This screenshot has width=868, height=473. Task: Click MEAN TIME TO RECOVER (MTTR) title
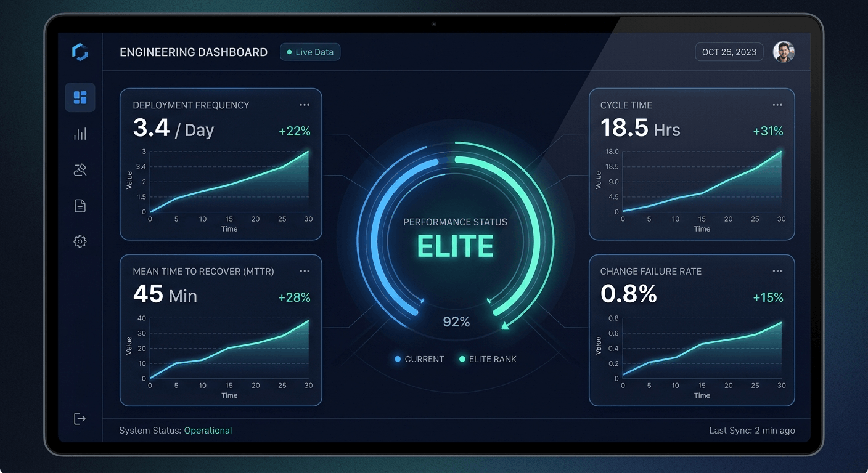(x=203, y=271)
